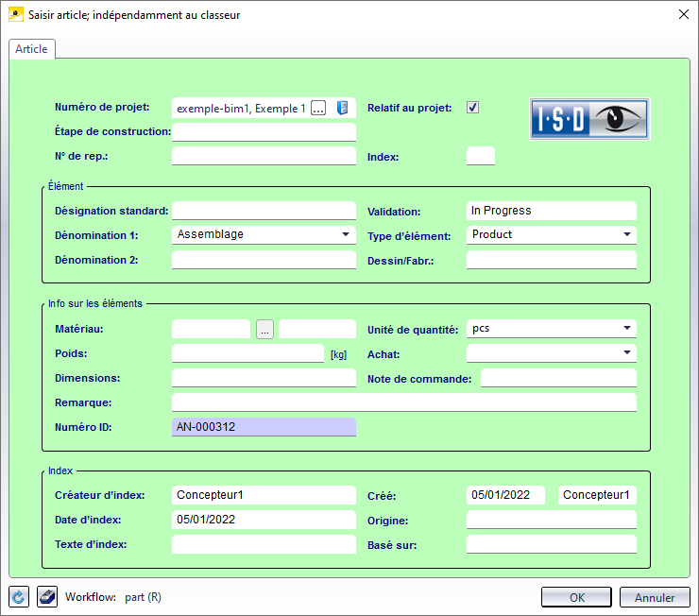
Task: Click the refresh icon at bottom left
Action: pos(19,596)
